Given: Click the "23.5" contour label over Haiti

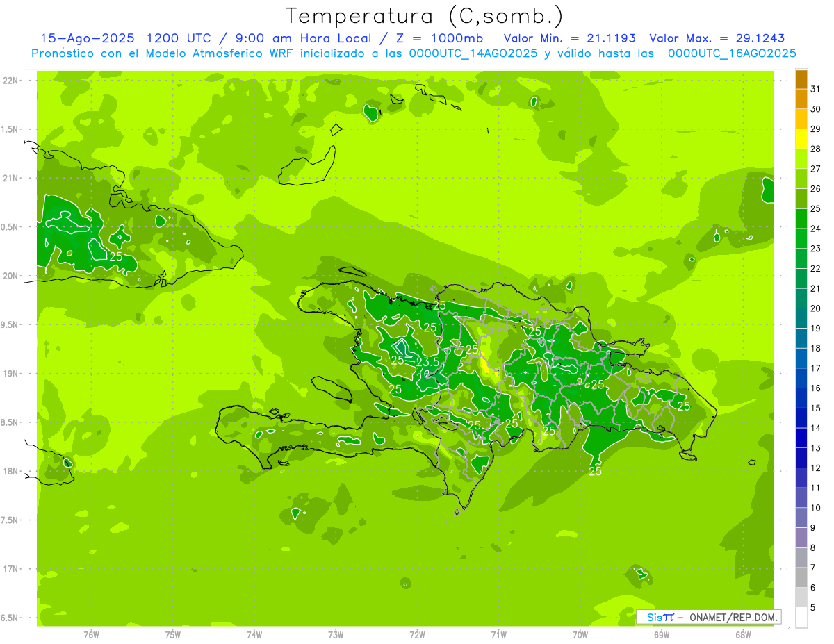Looking at the screenshot, I should tap(428, 362).
